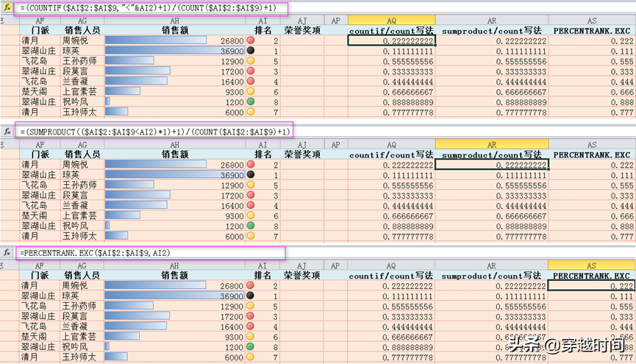Click the fx insert-function icon beside the SUMPRODUCT formula

click(x=7, y=132)
